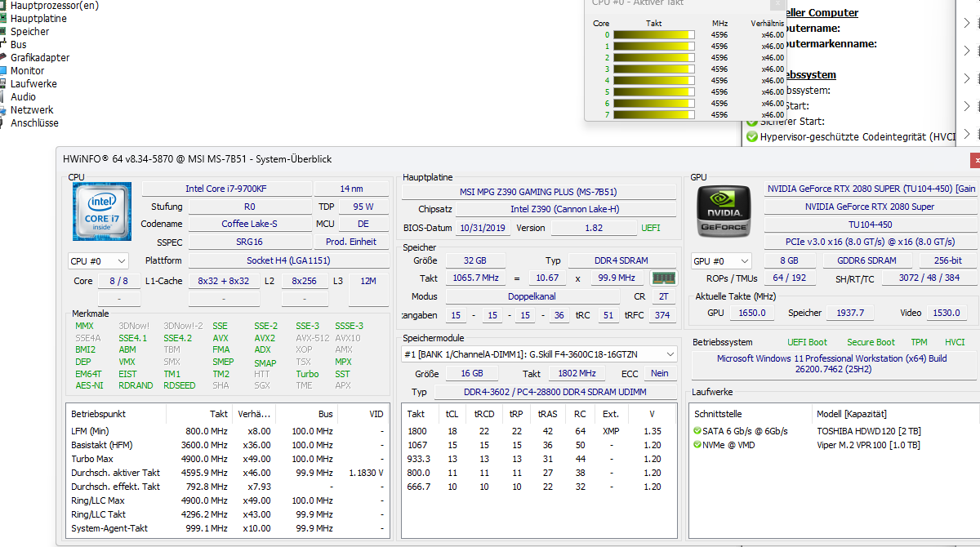Viewport: 980px width, 547px height.
Task: Click the Doppelkanal mode field
Action: (x=531, y=296)
